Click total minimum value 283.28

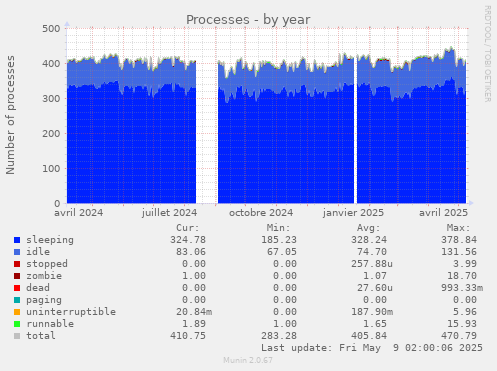[x=279, y=336]
